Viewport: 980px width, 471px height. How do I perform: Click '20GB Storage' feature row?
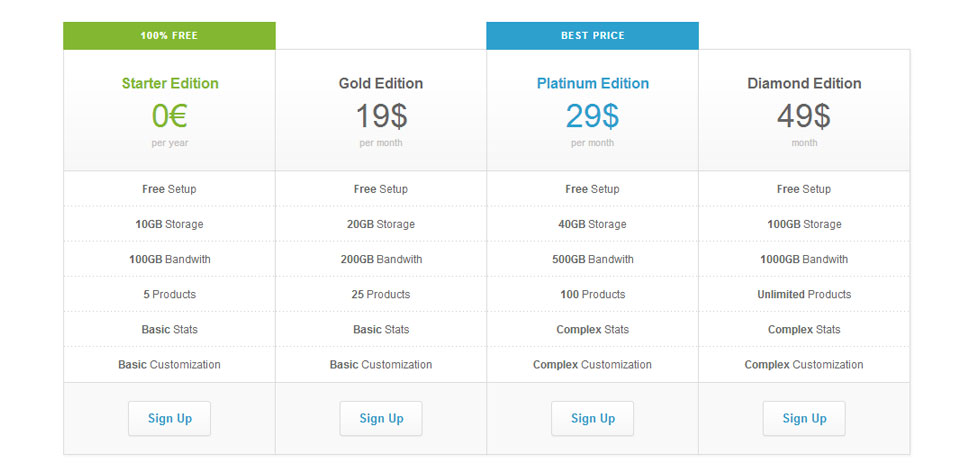coord(381,224)
